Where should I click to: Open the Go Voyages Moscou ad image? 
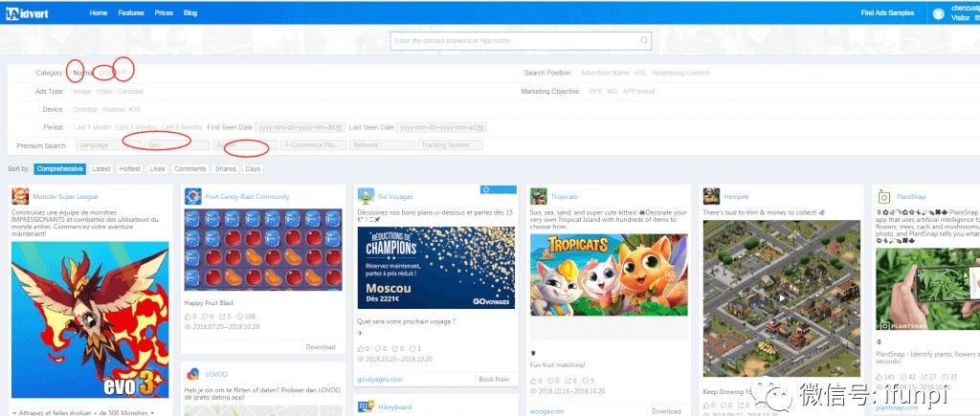click(436, 268)
